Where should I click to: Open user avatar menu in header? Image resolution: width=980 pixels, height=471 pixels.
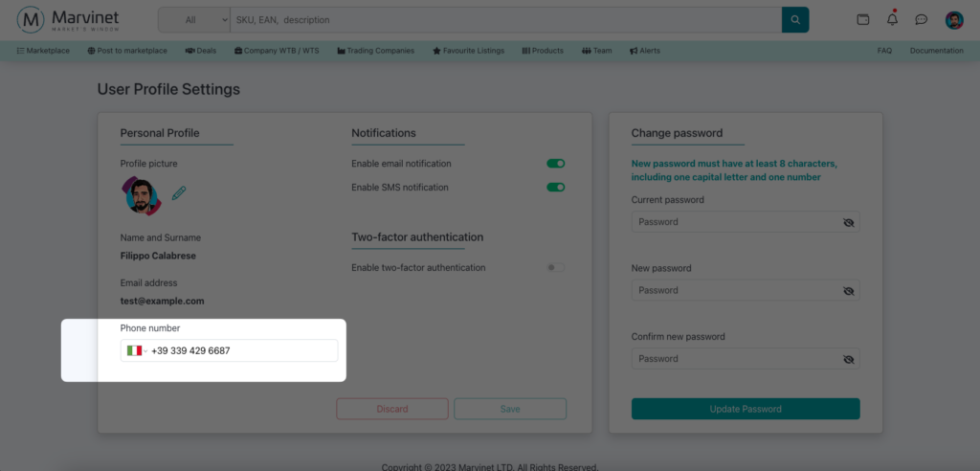(953, 19)
